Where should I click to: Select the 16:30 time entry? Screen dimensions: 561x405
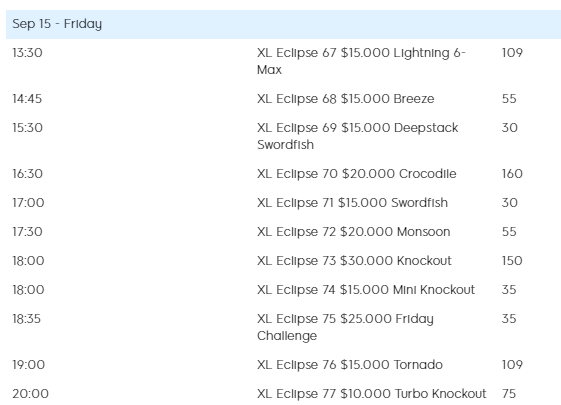[28, 174]
